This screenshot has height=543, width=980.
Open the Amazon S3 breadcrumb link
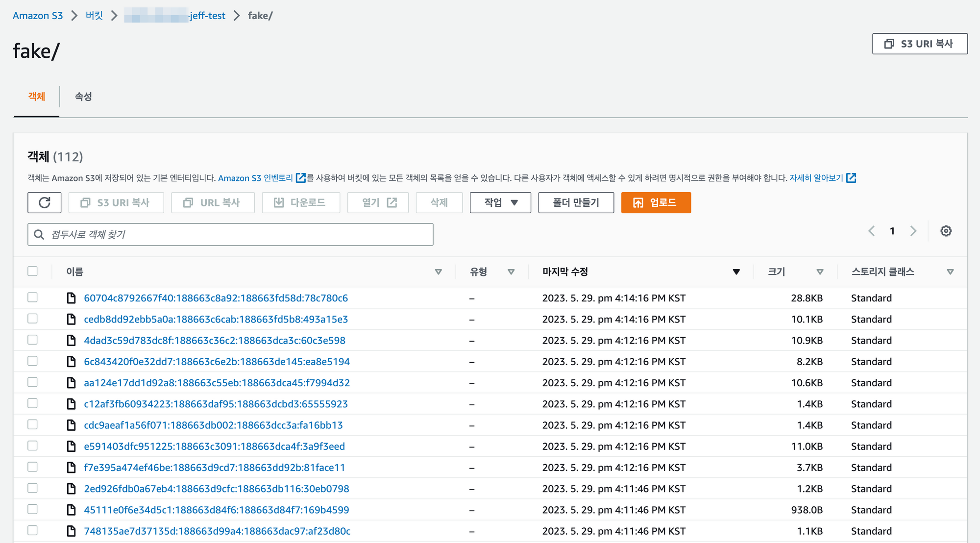38,16
